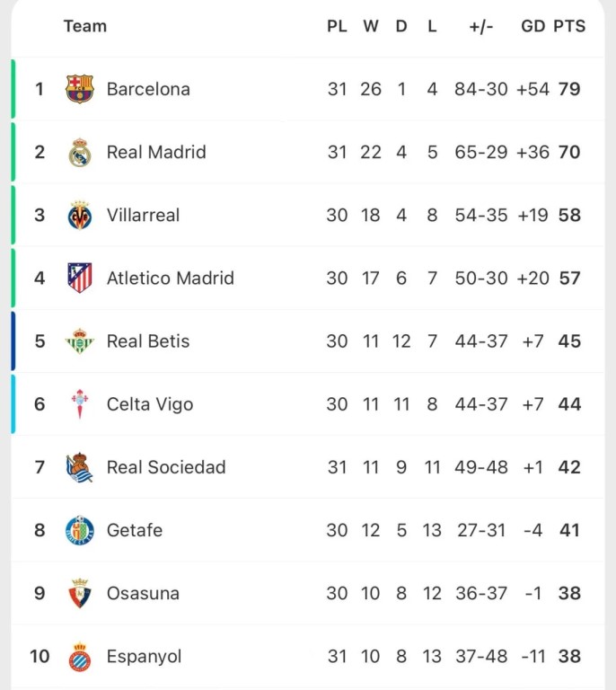Click the Real Betis green crest
The width and height of the screenshot is (616, 690).
pos(80,341)
